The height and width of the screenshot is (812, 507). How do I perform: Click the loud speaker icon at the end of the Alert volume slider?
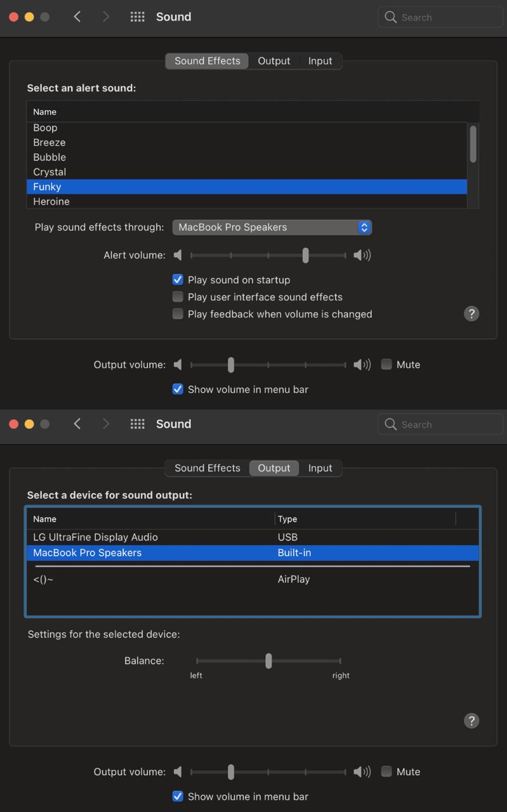click(362, 255)
